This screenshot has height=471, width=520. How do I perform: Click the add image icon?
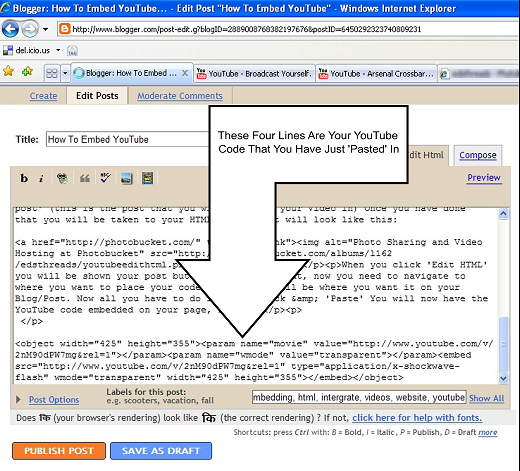tap(127, 179)
